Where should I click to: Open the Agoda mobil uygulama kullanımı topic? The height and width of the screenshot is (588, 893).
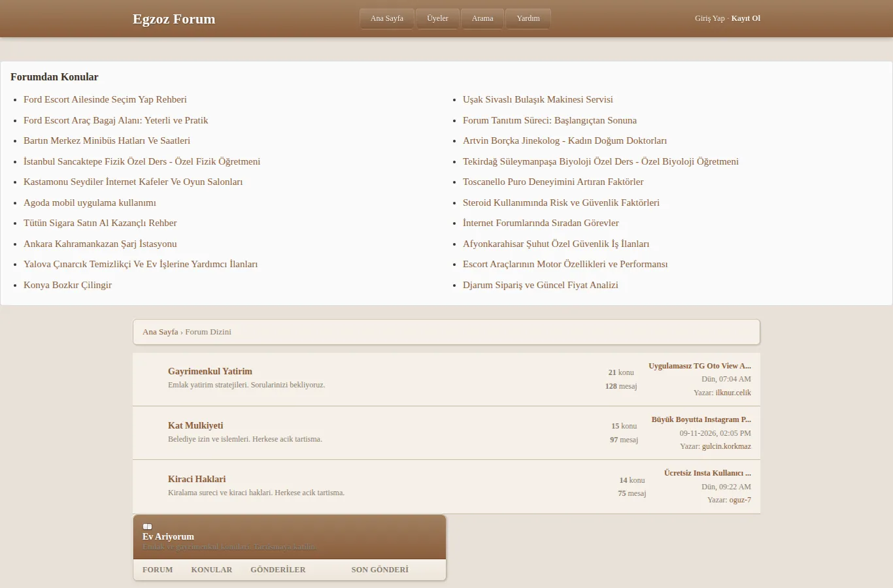(90, 203)
